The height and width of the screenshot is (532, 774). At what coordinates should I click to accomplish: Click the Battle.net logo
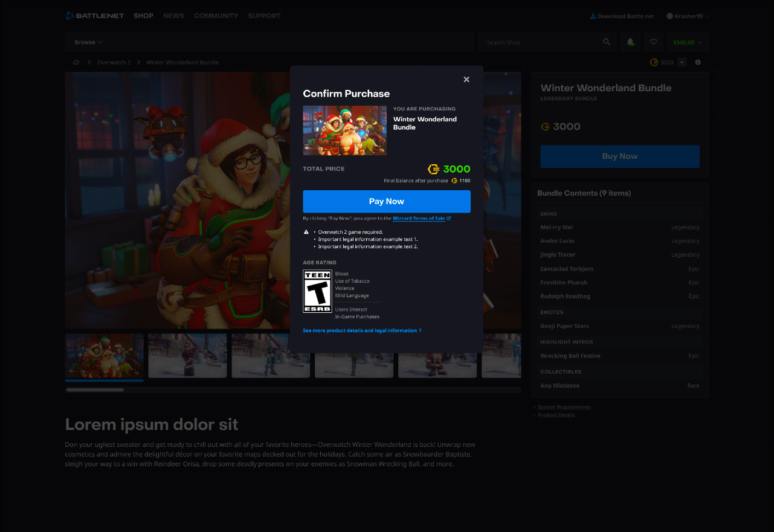[x=95, y=16]
